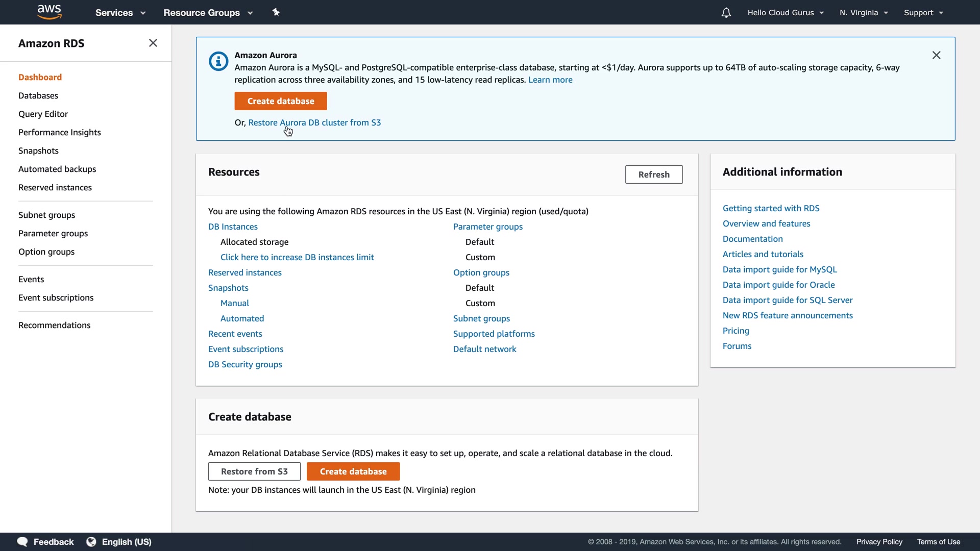Click the Refresh resources button
Image resolution: width=980 pixels, height=551 pixels.
click(x=654, y=174)
